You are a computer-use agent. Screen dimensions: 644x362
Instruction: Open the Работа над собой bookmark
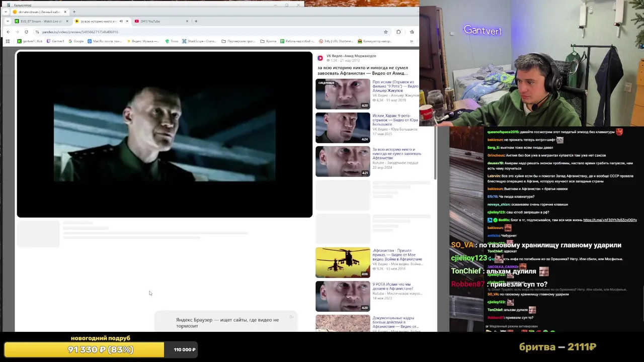297,41
